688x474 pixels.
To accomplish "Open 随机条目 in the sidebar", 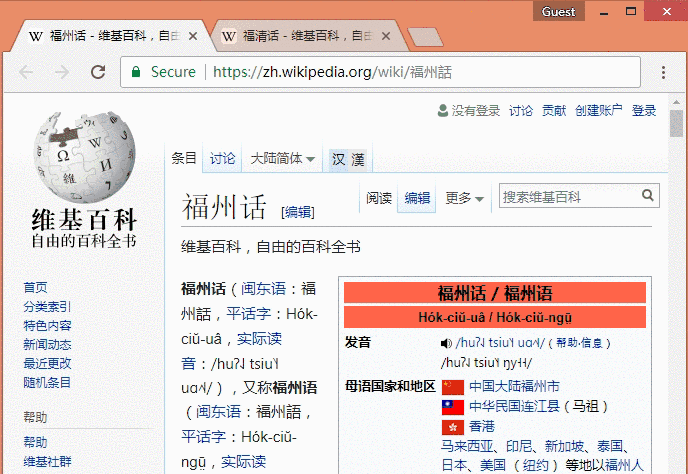I will tap(47, 382).
